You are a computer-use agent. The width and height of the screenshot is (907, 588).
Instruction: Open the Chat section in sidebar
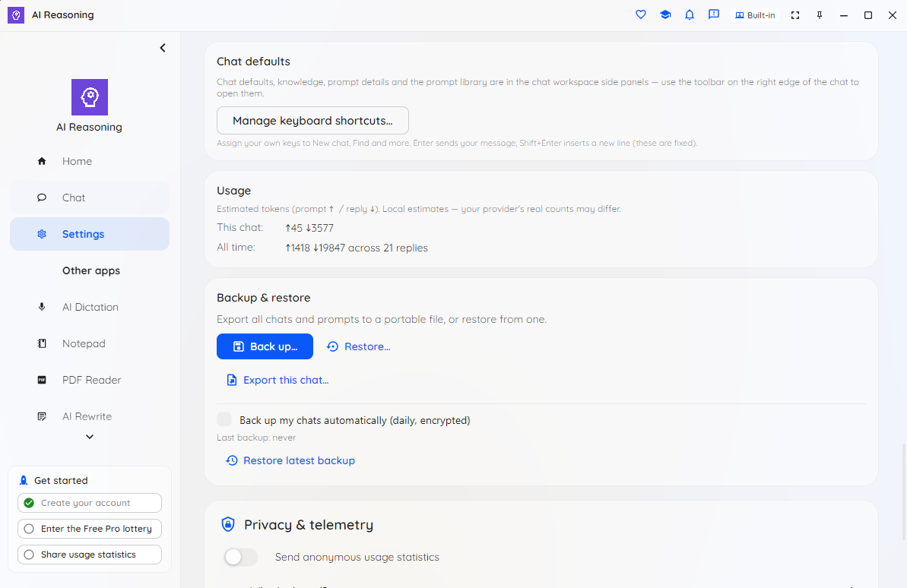90,198
